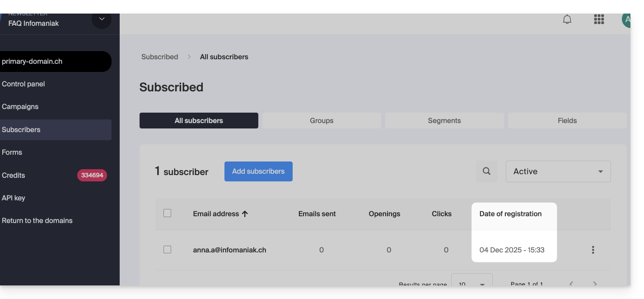
Task: Open the three-dot menu for anna.a@infomaniak.ch
Action: click(593, 250)
